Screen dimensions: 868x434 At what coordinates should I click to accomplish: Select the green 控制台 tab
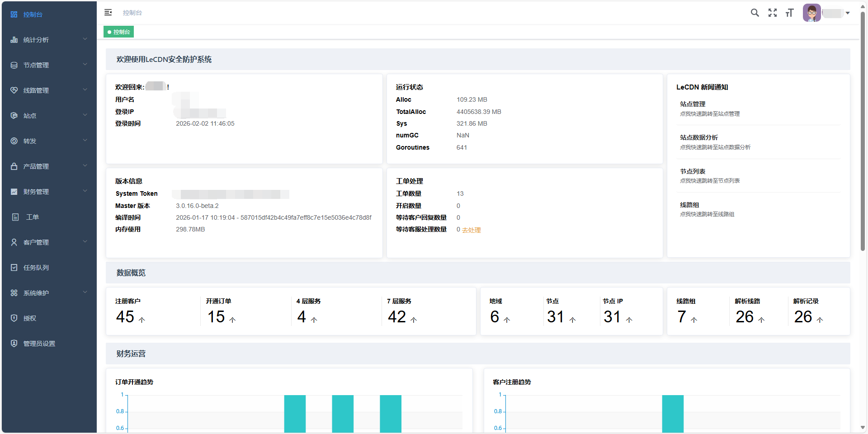pyautogui.click(x=119, y=32)
